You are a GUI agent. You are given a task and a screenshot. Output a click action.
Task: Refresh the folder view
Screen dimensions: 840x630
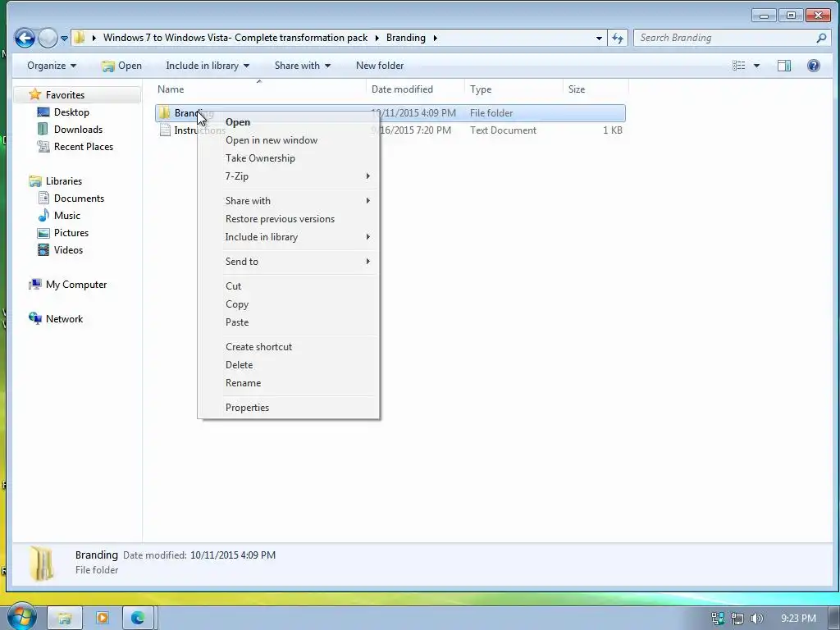[x=618, y=38]
